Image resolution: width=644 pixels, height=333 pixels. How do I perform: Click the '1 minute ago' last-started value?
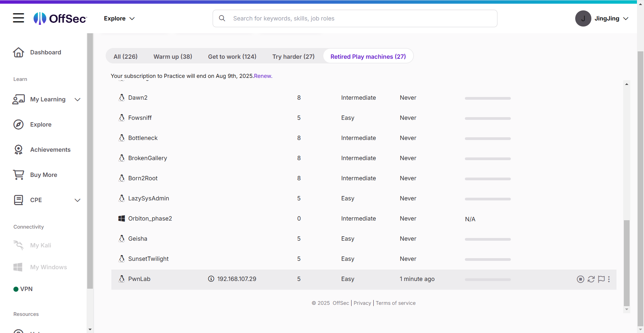tap(417, 279)
